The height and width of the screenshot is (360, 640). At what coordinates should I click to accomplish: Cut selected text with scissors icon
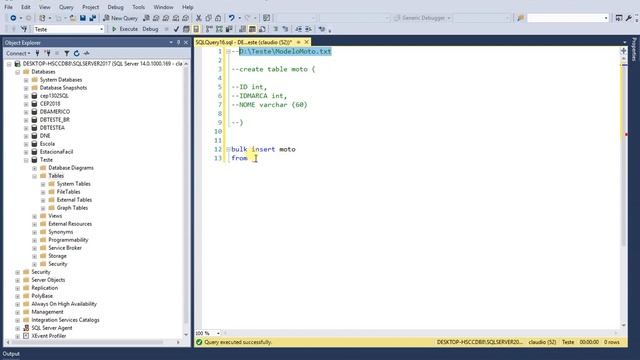click(199, 18)
